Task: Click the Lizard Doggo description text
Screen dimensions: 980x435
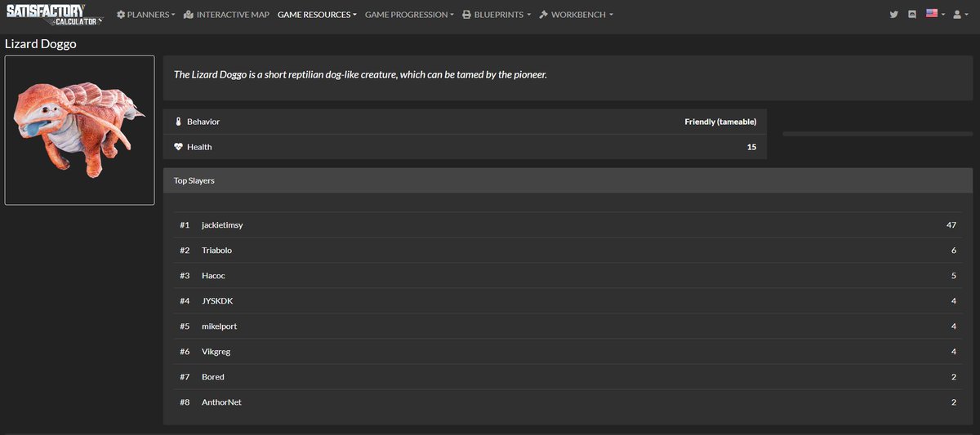Action: coord(360,74)
